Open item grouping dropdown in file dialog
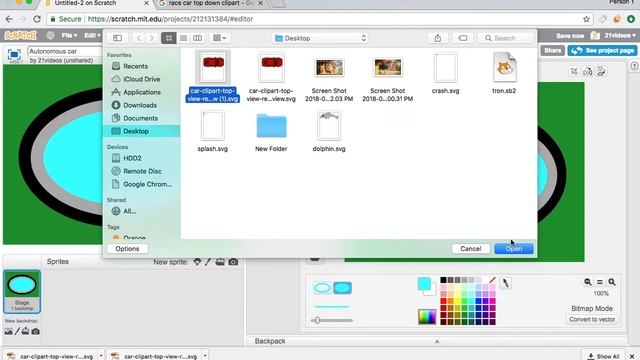Image resolution: width=640 pixels, height=360 pixels. click(x=220, y=38)
